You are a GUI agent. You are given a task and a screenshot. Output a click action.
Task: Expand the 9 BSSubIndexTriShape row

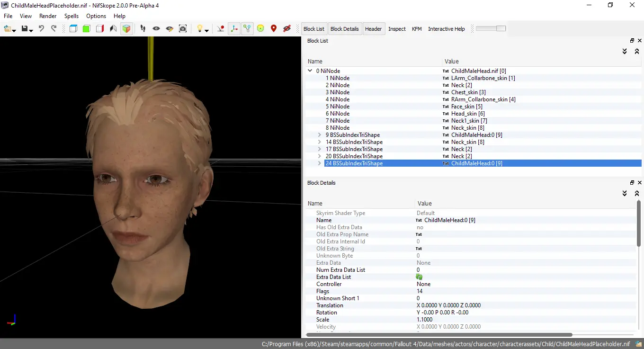coord(320,135)
